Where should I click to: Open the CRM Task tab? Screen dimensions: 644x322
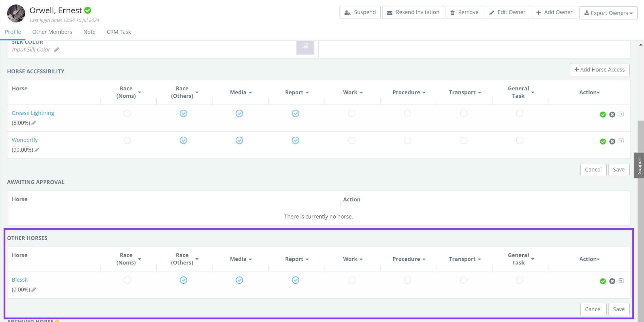pos(119,32)
